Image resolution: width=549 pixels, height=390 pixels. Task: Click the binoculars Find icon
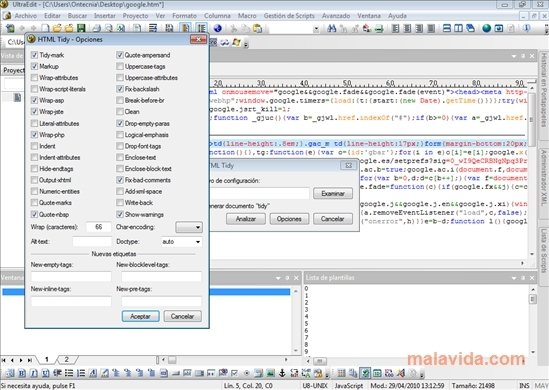click(x=331, y=28)
